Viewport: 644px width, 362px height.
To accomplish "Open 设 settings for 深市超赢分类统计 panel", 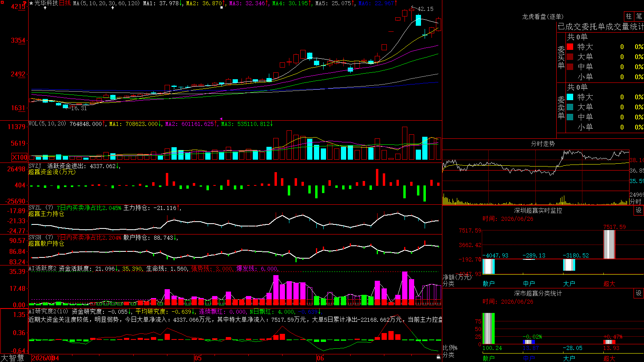I will point(639,293).
